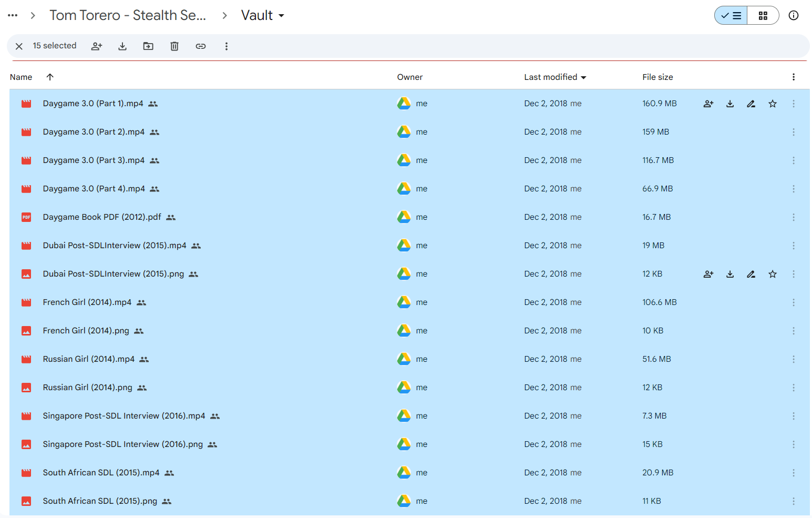
Task: Select the Daygame 3.0 (Part 2).mp4 file name
Action: (x=94, y=132)
